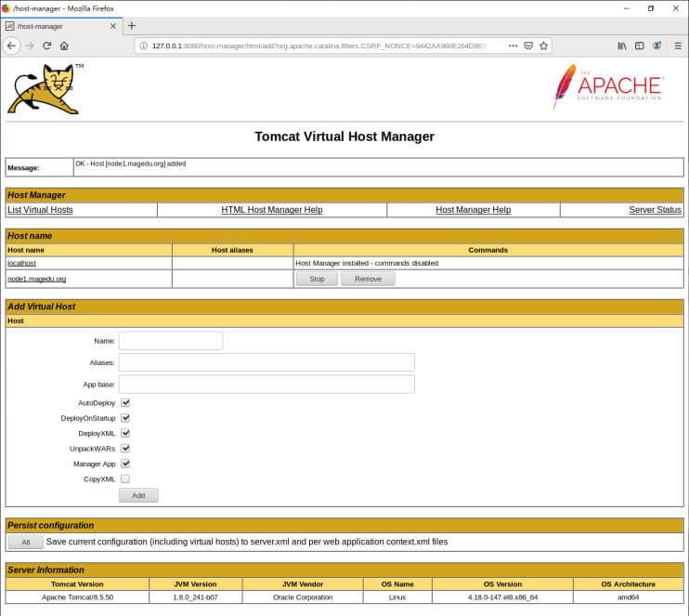Screen dimensions: 689x616
Task: Open HTML Host Manager Help link
Action: [x=271, y=210]
